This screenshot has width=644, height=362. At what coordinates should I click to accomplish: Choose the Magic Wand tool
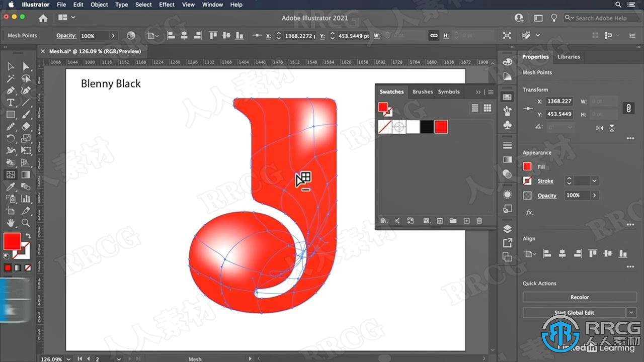tap(11, 79)
